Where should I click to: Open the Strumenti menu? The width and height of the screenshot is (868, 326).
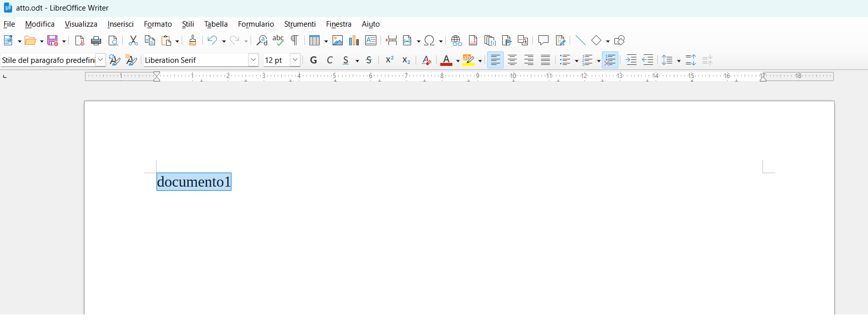300,24
